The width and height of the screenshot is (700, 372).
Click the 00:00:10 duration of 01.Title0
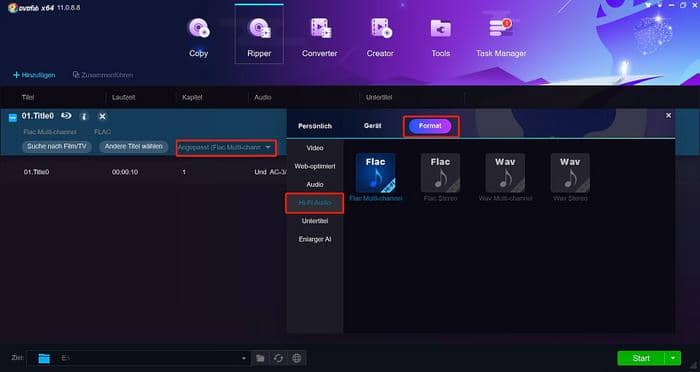[125, 172]
